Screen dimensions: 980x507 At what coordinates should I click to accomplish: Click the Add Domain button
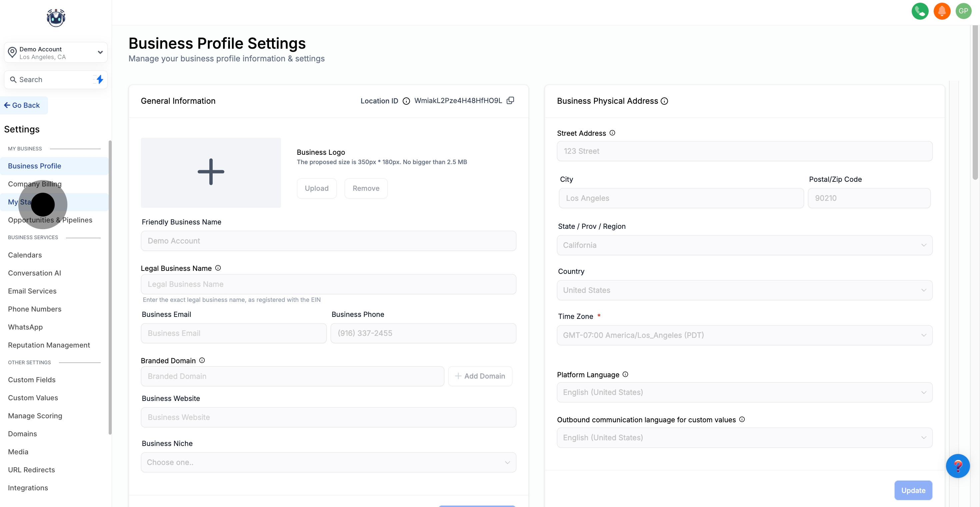[480, 376]
